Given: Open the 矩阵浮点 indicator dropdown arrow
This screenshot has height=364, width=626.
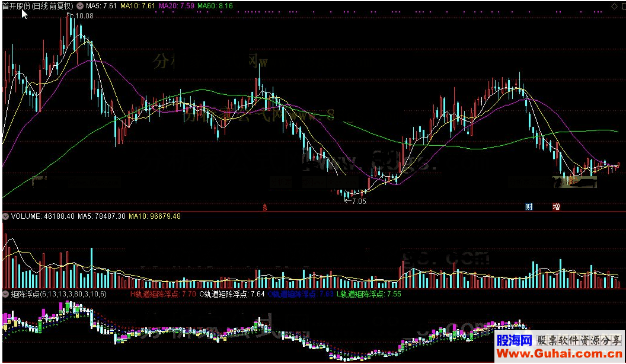Looking at the screenshot, I should point(5,294).
